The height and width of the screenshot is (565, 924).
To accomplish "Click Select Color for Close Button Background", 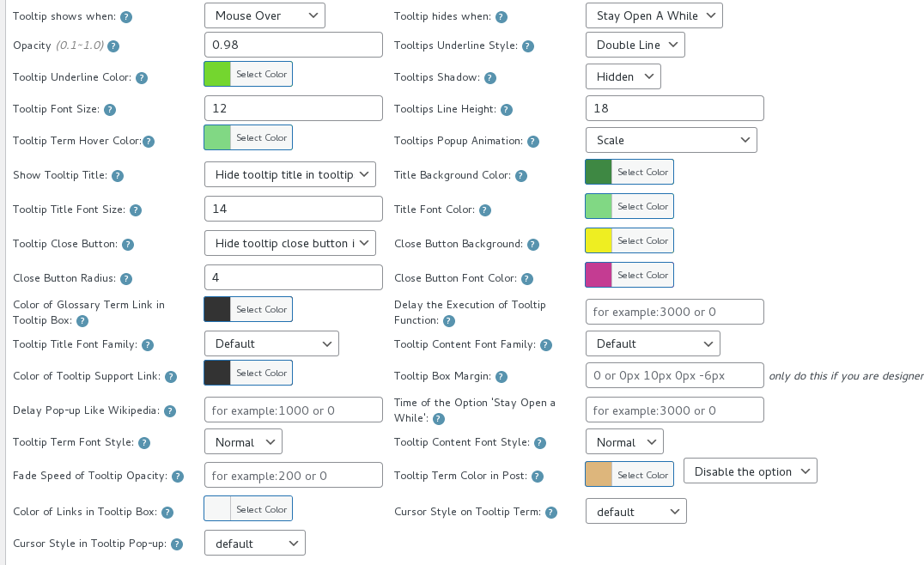I will (x=642, y=240).
